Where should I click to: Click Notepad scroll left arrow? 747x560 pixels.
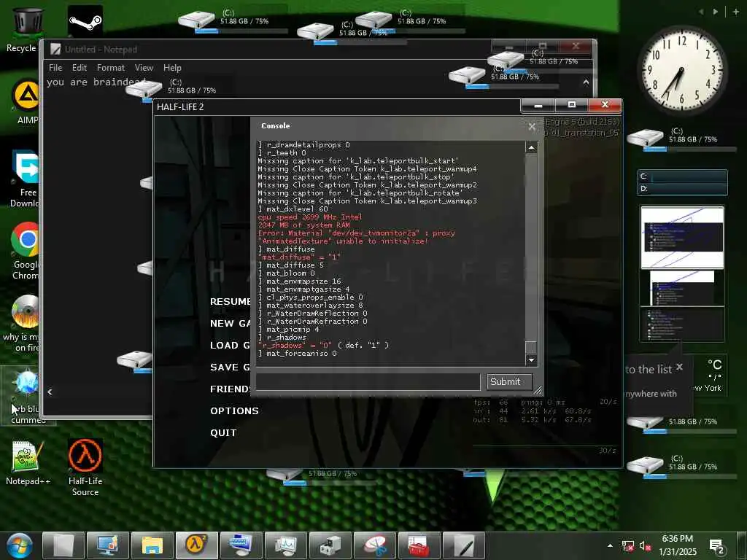[x=50, y=392]
